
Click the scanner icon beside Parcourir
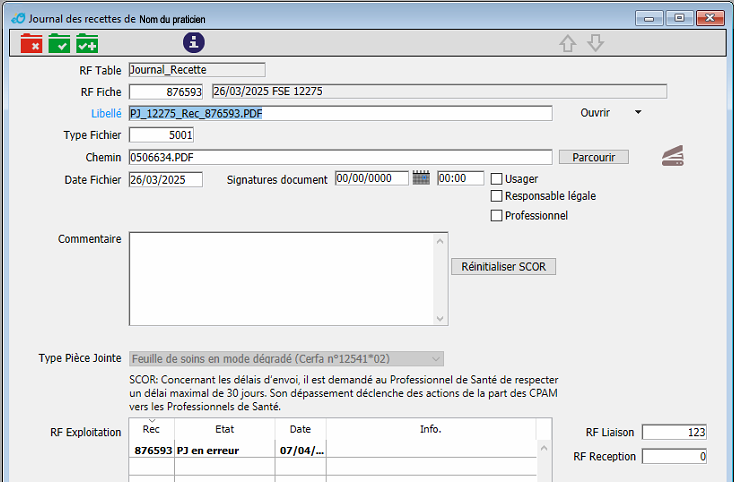coord(672,155)
